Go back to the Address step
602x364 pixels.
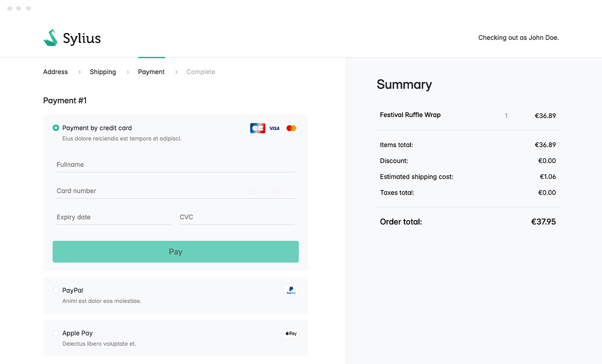pos(55,72)
